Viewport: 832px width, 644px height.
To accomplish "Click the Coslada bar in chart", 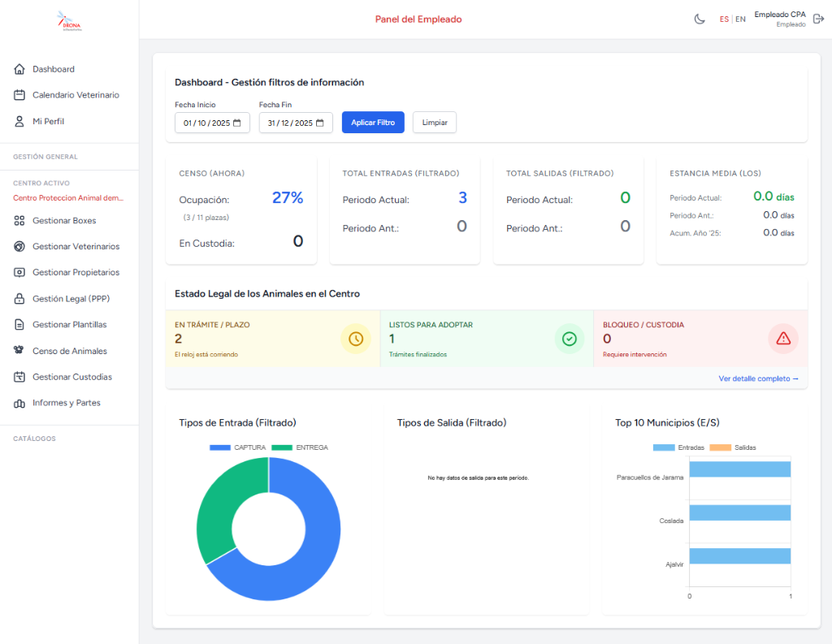I will (740, 512).
